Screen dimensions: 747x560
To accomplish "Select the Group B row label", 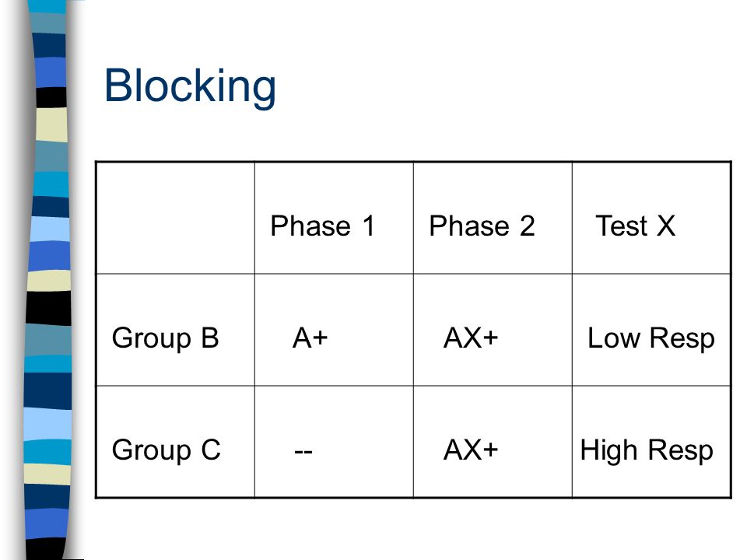I will tap(175, 330).
